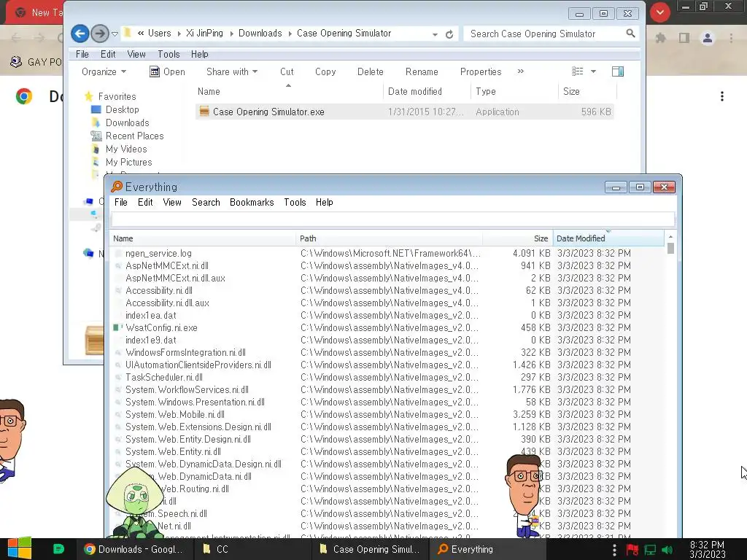Open the view options dropdown arrow
This screenshot has height=560, width=747.
(x=593, y=71)
